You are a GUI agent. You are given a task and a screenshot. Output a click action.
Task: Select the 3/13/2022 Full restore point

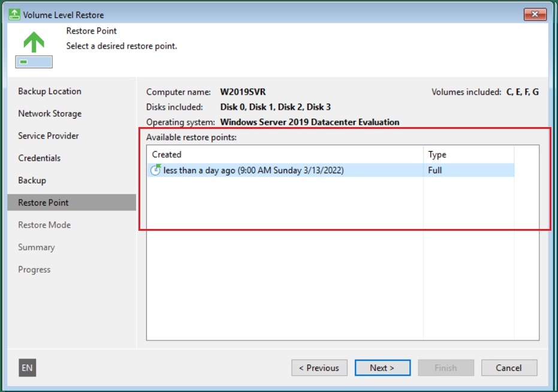(254, 170)
